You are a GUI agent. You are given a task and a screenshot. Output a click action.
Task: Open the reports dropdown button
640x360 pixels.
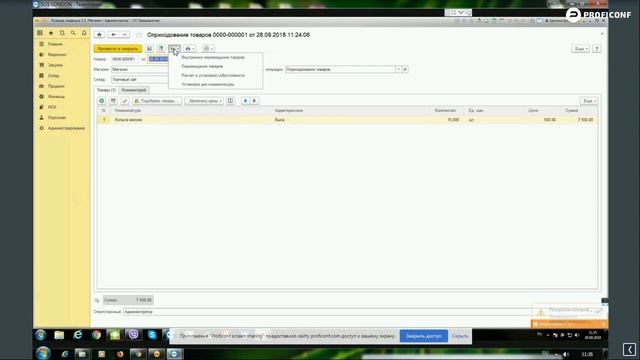coord(208,49)
